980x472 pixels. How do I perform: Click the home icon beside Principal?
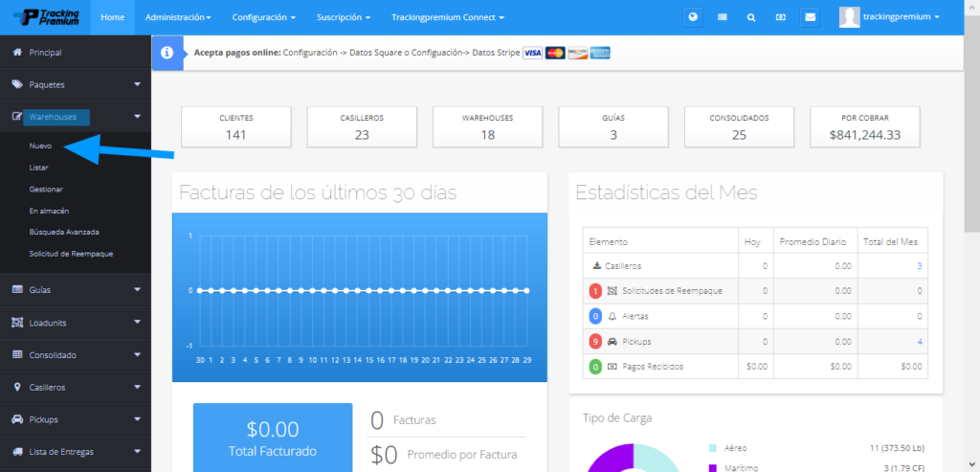17,53
